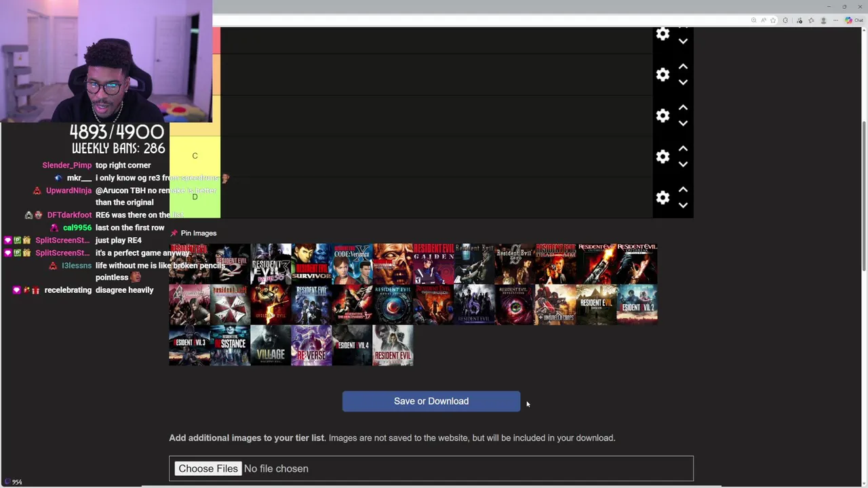Open settings gear for the C tier row
The height and width of the screenshot is (488, 868).
(663, 157)
